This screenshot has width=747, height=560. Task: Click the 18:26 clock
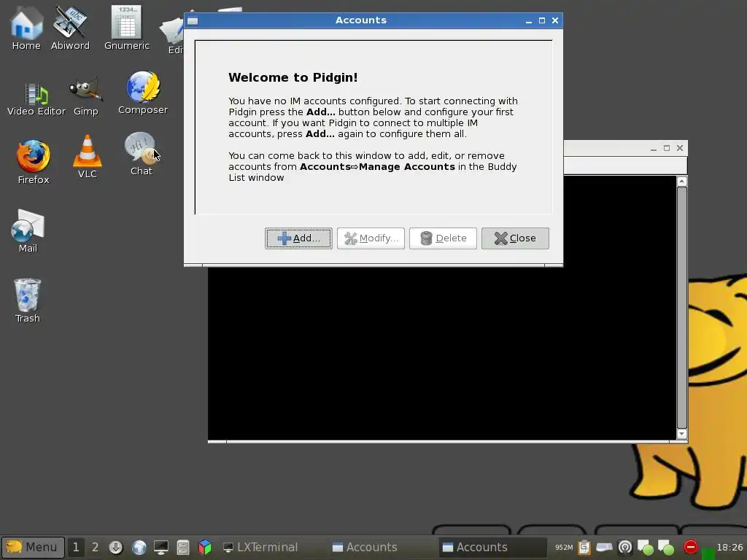tap(729, 548)
